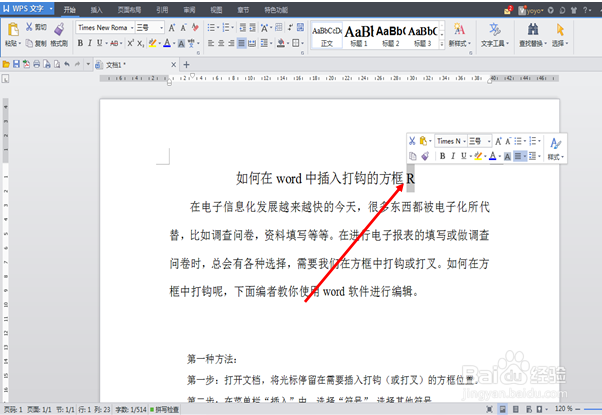602x415 pixels.
Task: Open the bullet list dropdown arrow in ribbon
Action: coord(218,28)
